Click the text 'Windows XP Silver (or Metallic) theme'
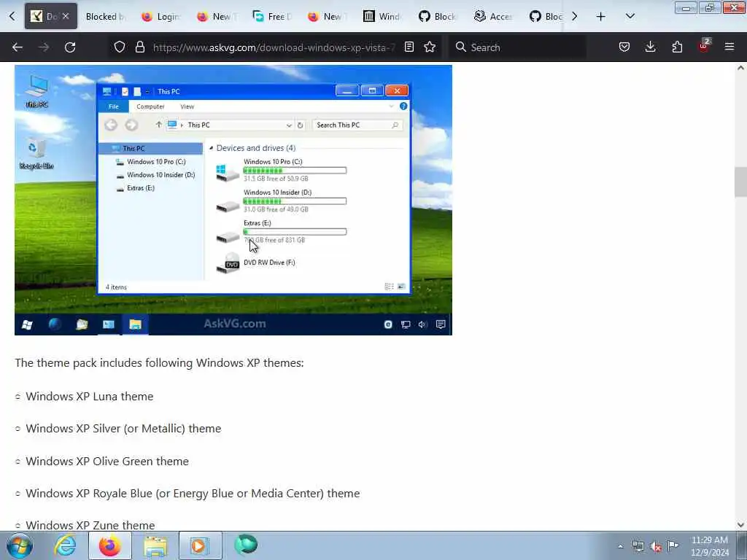Viewport: 747px width, 560px height. click(123, 429)
